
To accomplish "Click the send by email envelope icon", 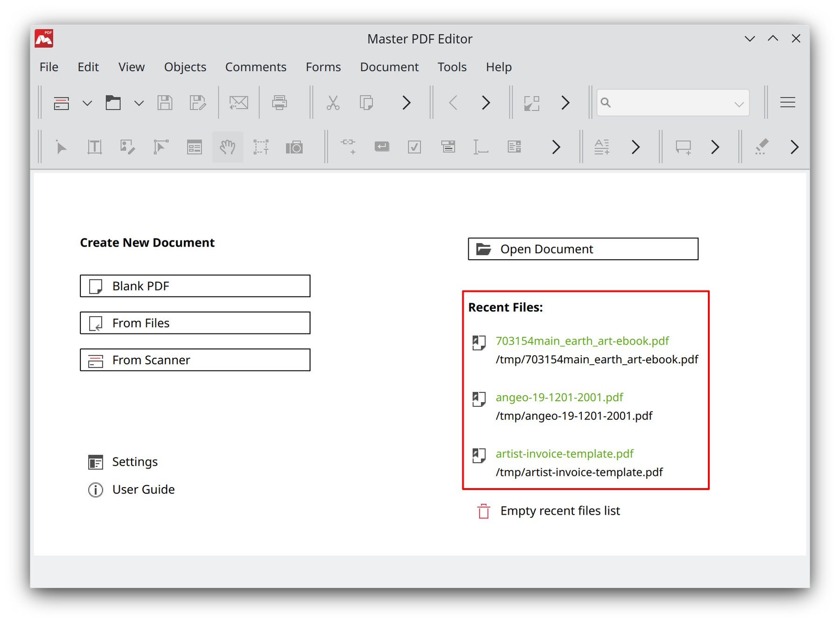I will pos(239,103).
